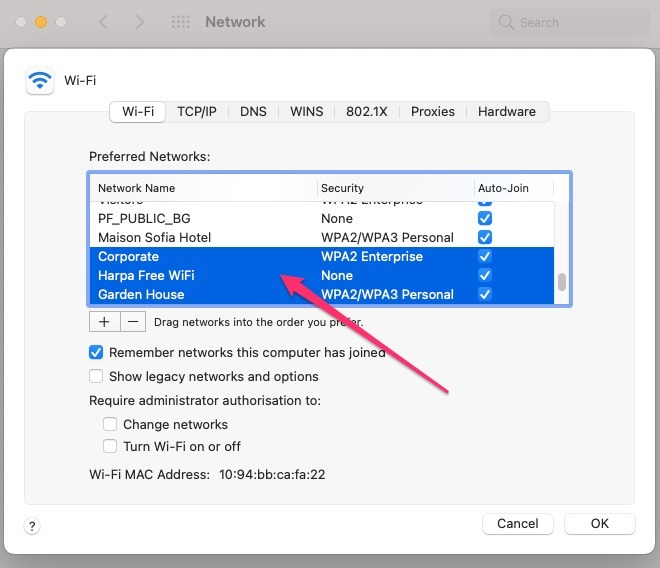
Task: Click the MAC address 10:94:bb:ca:fa:22
Action: [x=272, y=475]
